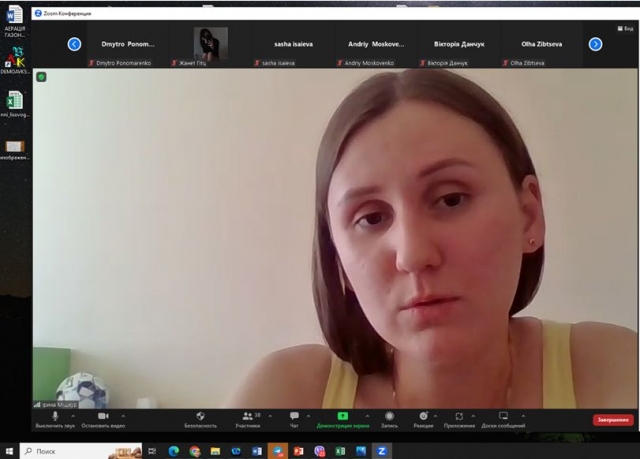Select АЕРАЦІЯ ГАЗОН Word file on desktop
640x459 pixels.
(15, 21)
